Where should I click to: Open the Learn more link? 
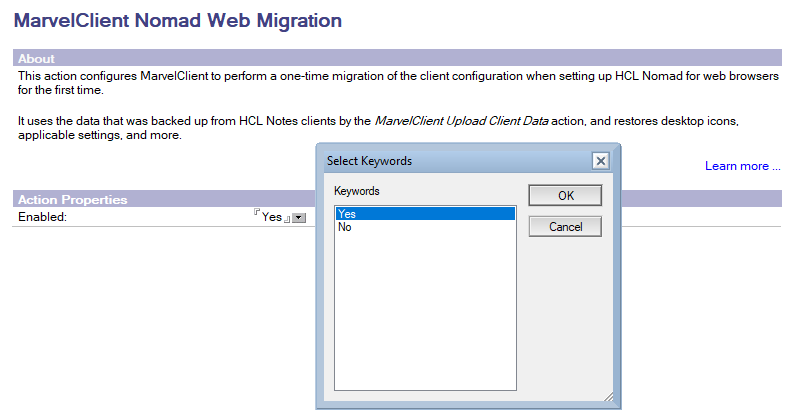point(743,166)
